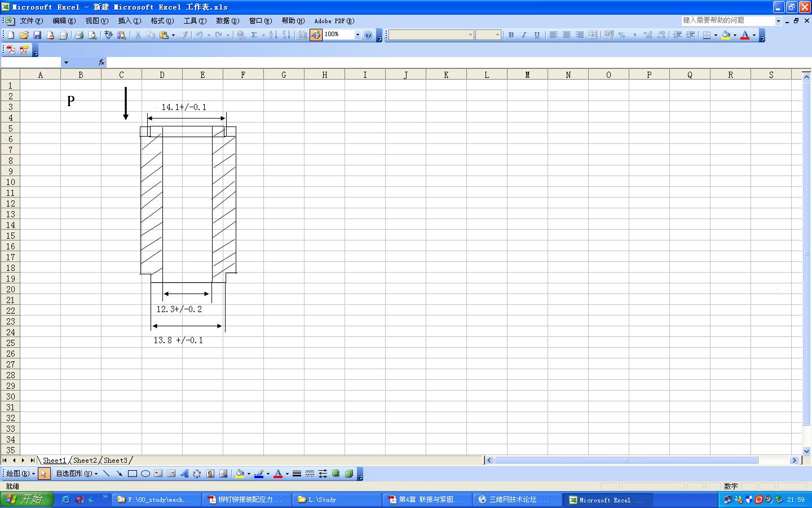Open the 编辑 (Edit) menu

64,21
